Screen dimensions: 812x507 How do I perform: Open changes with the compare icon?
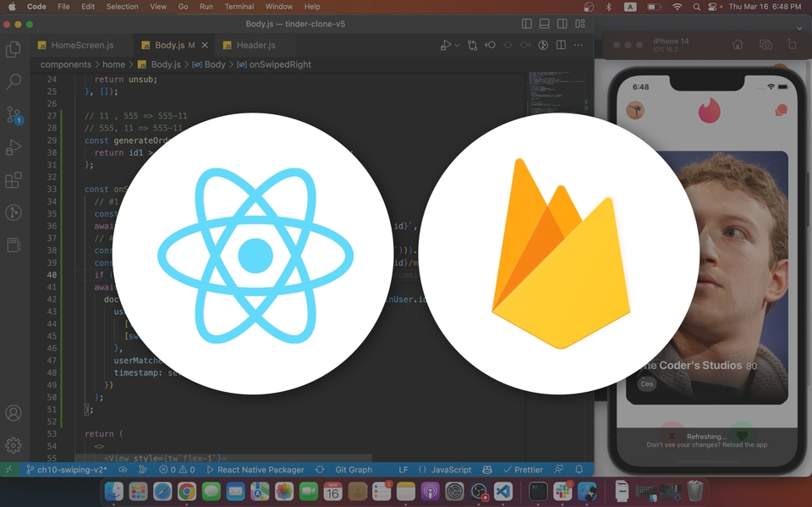(x=472, y=45)
